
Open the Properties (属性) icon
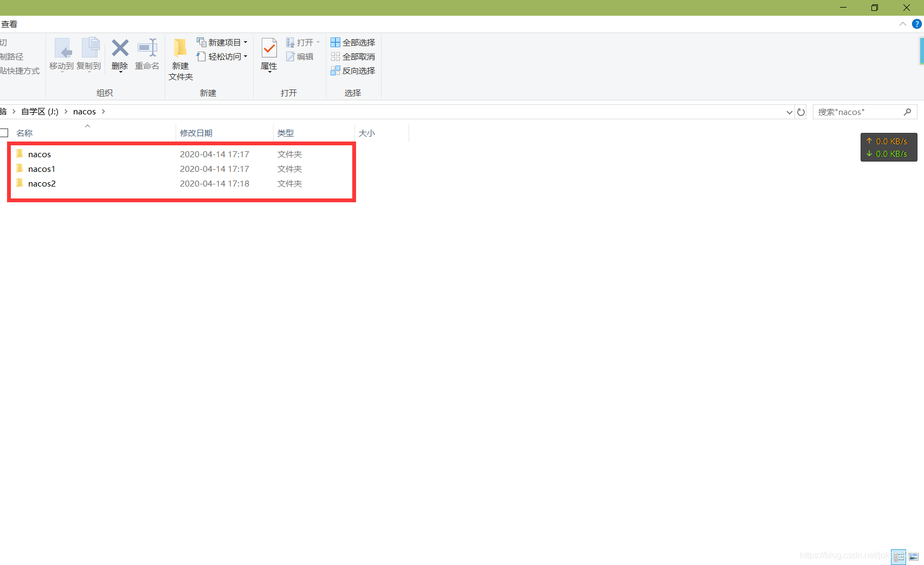[269, 49]
